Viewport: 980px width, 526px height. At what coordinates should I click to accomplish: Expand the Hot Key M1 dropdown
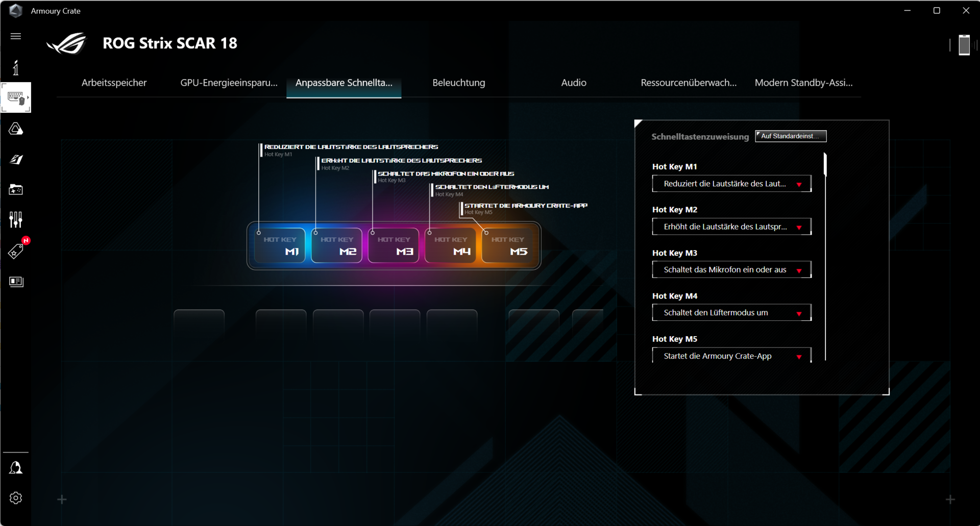[731, 184]
